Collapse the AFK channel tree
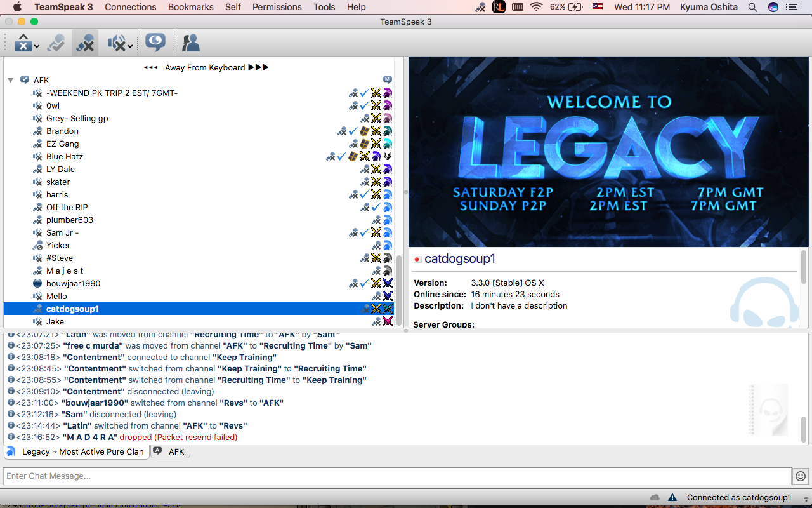This screenshot has height=508, width=812. click(x=11, y=81)
